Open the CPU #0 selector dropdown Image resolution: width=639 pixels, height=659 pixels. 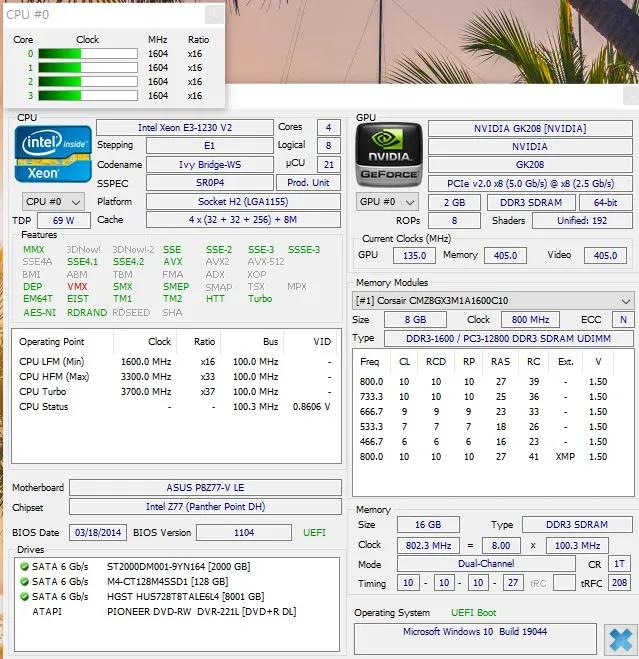click(x=53, y=202)
